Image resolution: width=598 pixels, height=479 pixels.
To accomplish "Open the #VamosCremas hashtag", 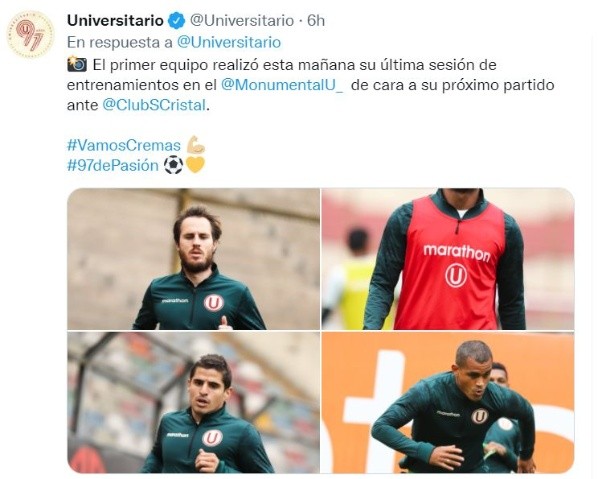I will [124, 145].
